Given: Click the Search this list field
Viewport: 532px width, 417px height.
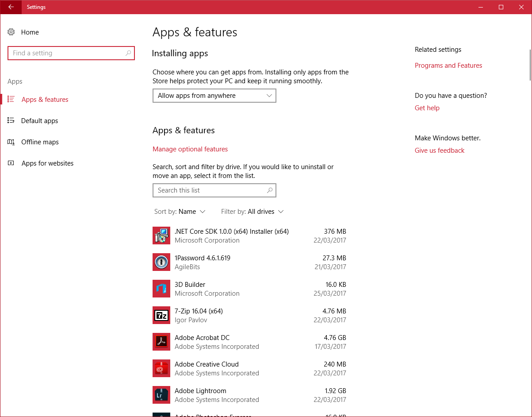Looking at the screenshot, I should point(214,190).
